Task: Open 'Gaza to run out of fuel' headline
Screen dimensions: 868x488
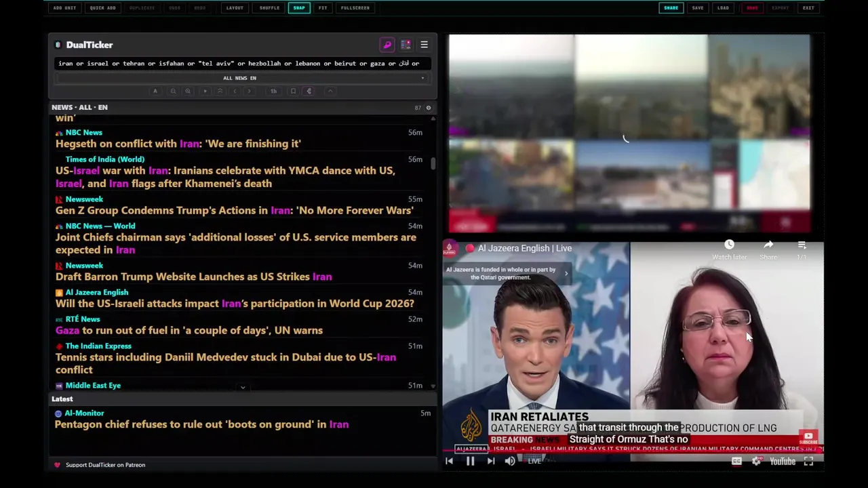Action: [x=189, y=330]
